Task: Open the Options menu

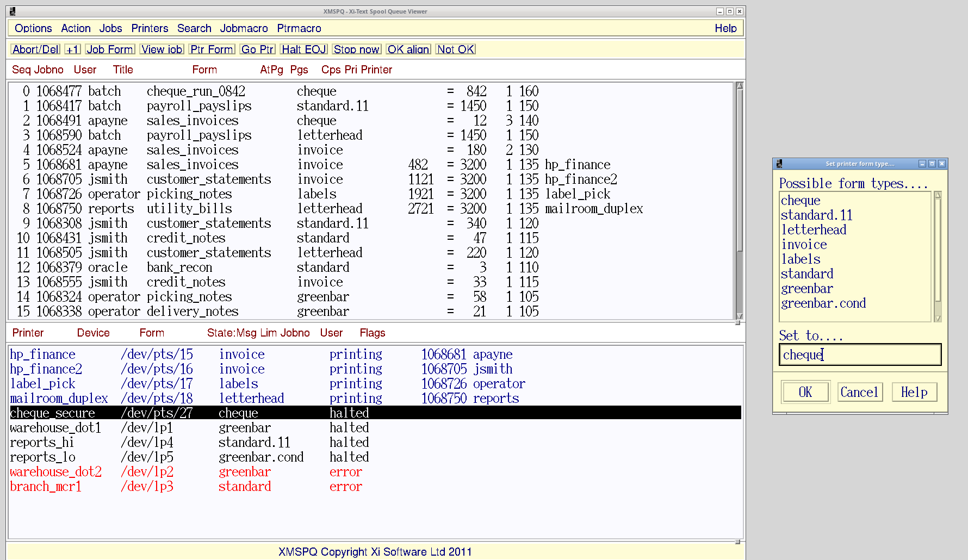Action: [x=33, y=28]
